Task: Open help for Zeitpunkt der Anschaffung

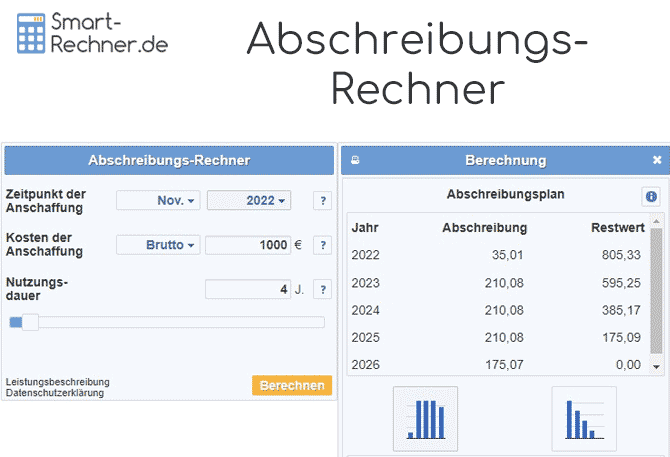Action: [x=322, y=201]
